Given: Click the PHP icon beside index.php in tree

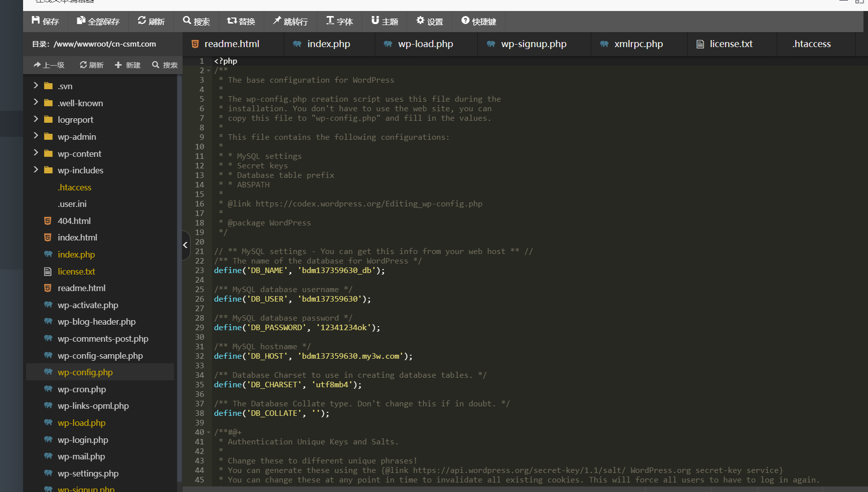Looking at the screenshot, I should [48, 254].
